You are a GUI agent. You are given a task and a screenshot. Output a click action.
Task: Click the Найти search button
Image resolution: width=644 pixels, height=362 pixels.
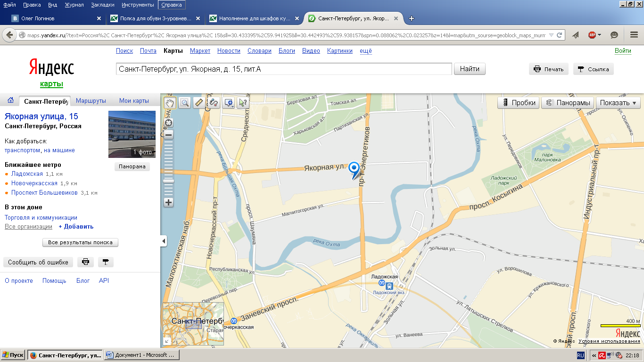click(470, 69)
